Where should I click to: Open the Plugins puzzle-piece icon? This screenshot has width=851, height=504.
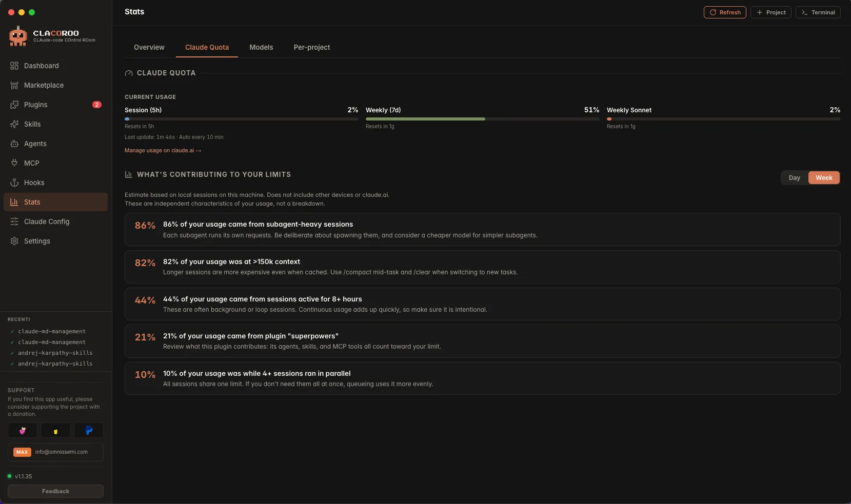[x=14, y=105]
